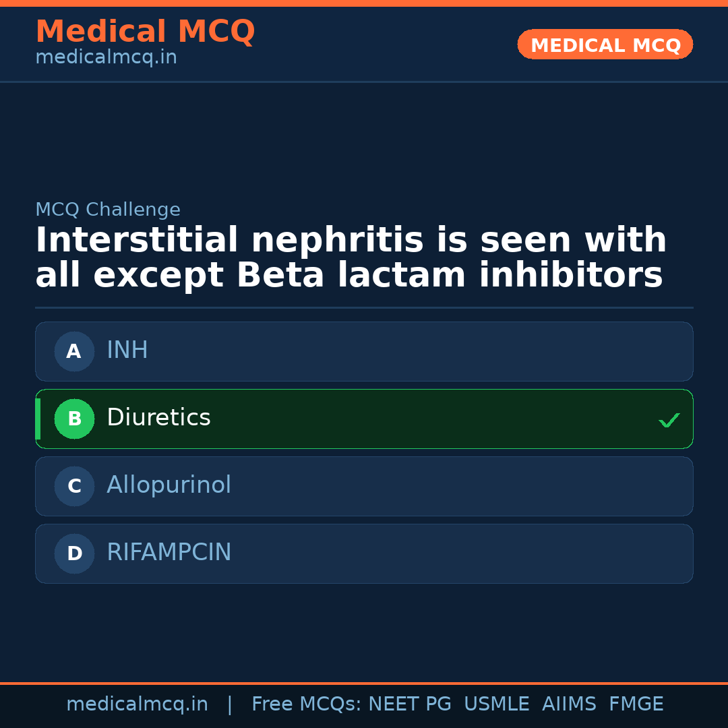Open medicalmcq.in link in the footer
This screenshot has height=728, width=728.
137,704
